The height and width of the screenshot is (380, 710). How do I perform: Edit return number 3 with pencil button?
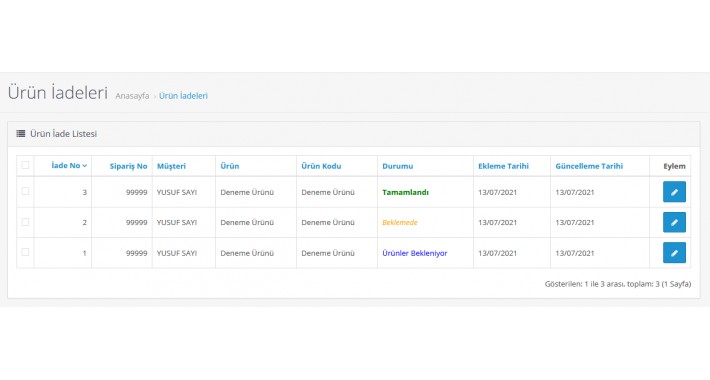[674, 192]
